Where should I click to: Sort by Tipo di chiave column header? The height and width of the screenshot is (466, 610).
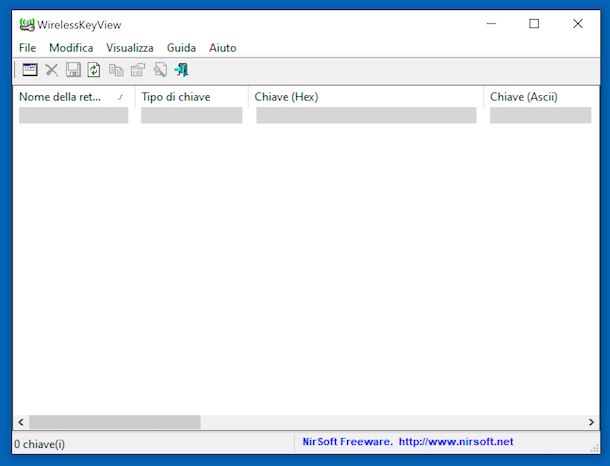192,97
